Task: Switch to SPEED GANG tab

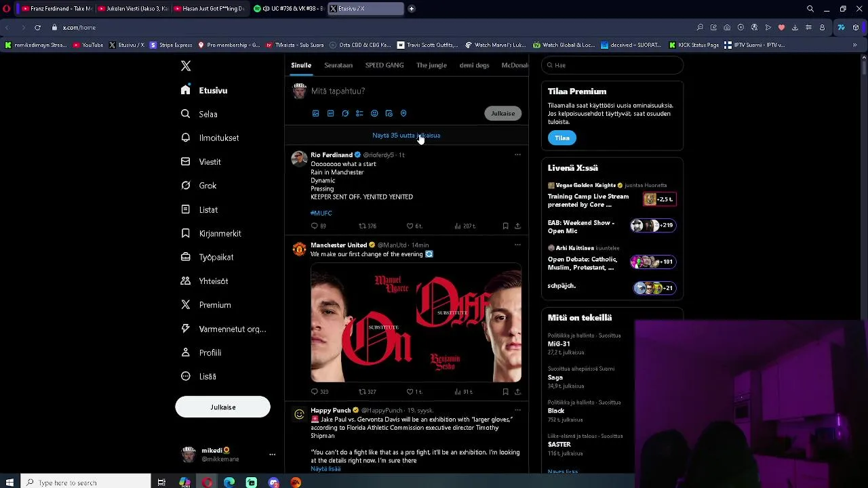Action: (384, 65)
